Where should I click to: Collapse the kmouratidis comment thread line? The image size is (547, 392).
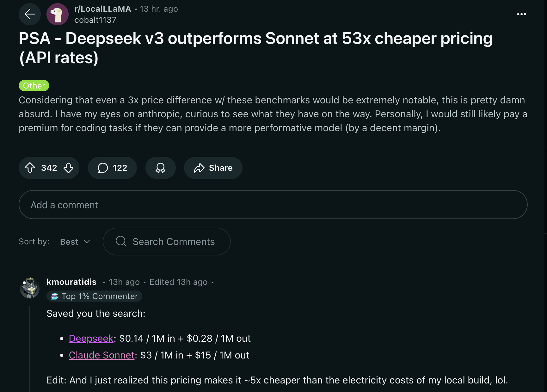tap(30, 348)
